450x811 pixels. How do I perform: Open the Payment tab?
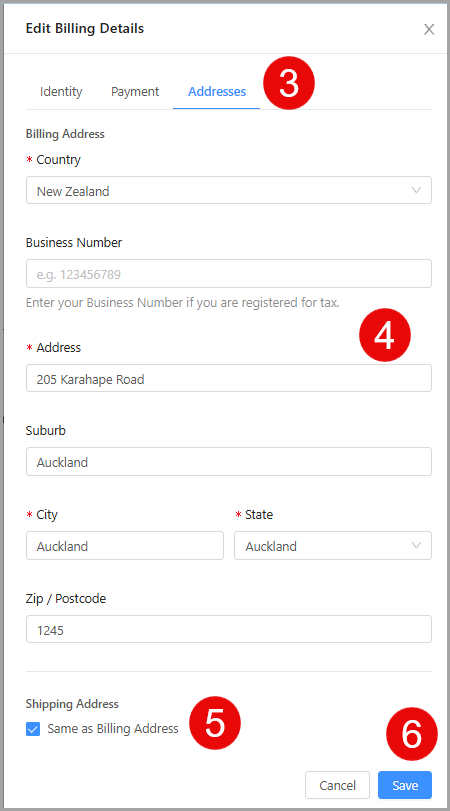pos(135,92)
